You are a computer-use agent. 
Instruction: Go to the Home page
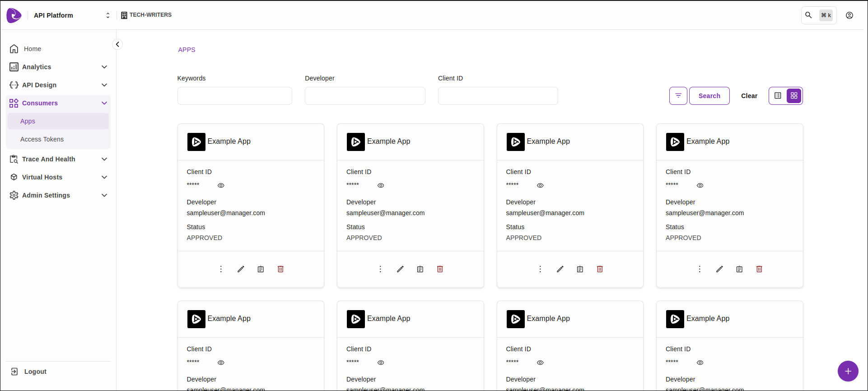33,49
